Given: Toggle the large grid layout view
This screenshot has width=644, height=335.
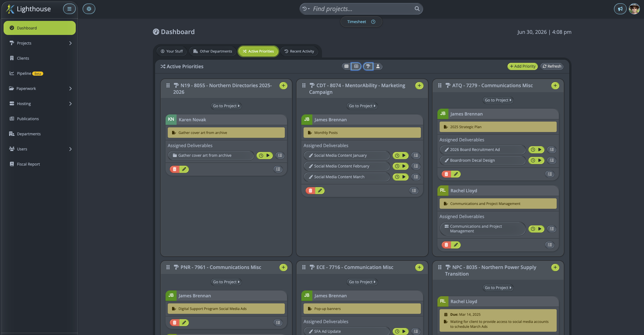Looking at the screenshot, I should coord(356,66).
